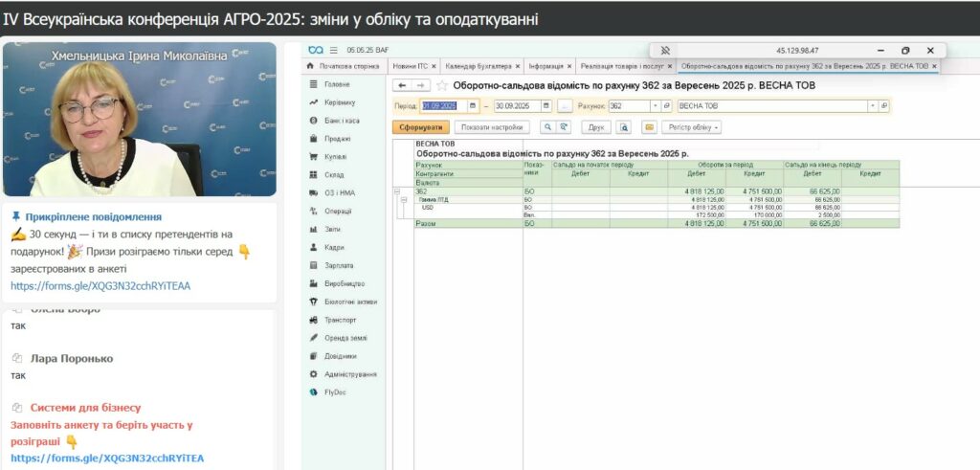
Task: Open the main hamburger menu
Action: [334, 50]
